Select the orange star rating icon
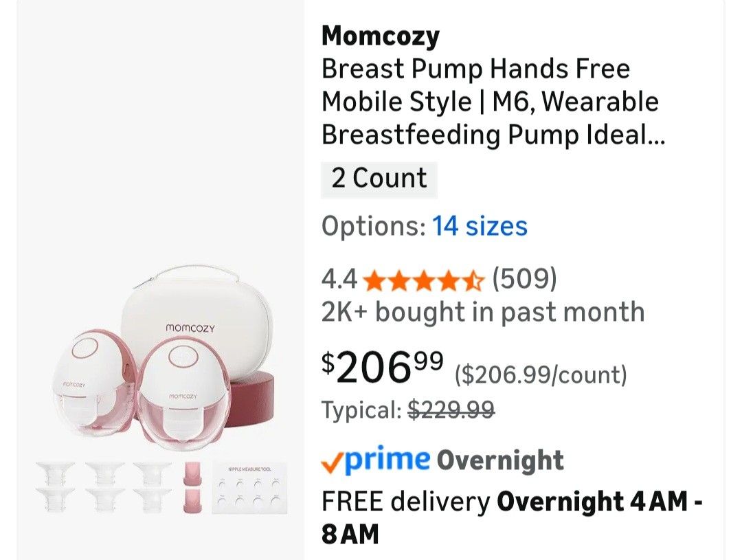 pyautogui.click(x=423, y=280)
